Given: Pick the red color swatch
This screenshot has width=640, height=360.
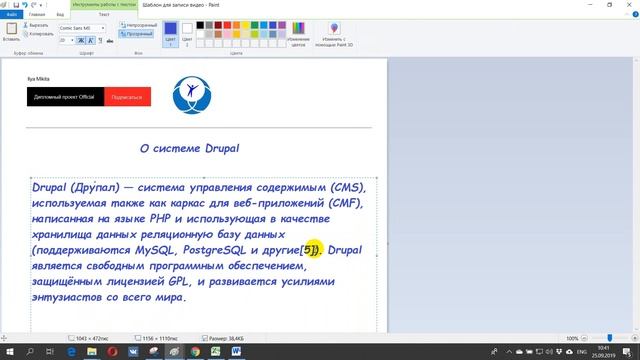Looking at the screenshot, I should (227, 25).
